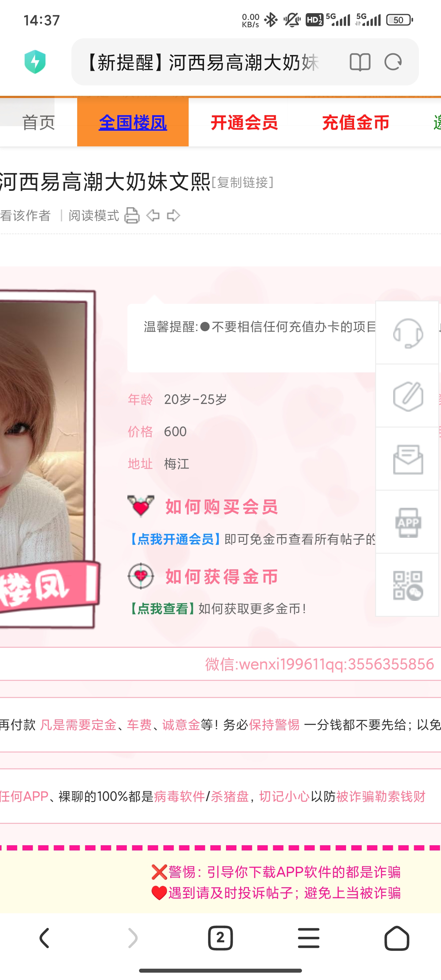Open reader mode book icon in address bar

[x=360, y=62]
